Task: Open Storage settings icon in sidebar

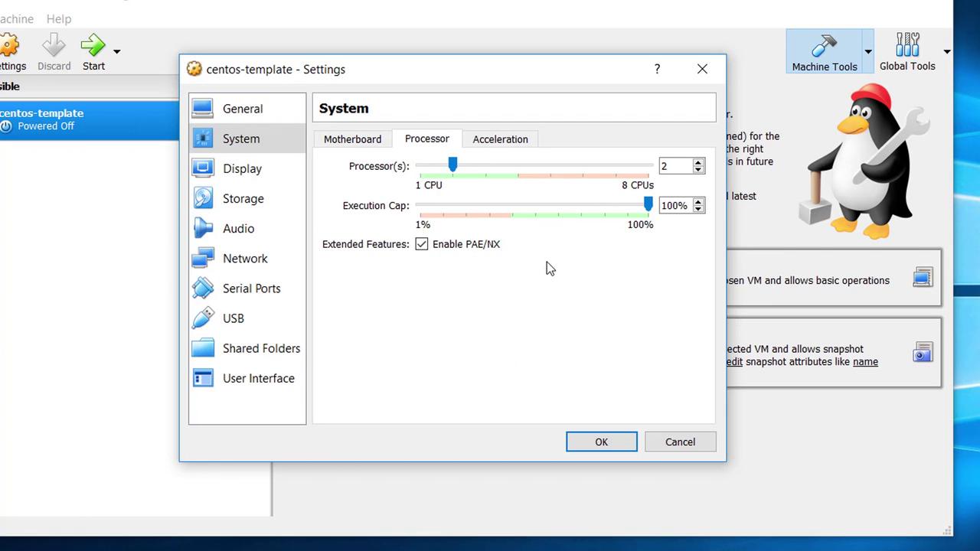Action: (203, 198)
